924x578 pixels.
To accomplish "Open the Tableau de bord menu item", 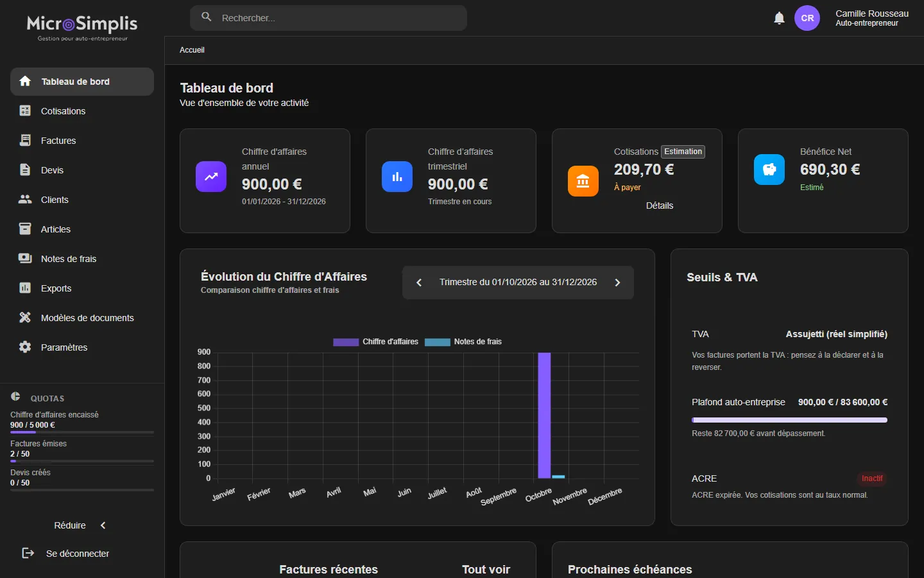I will [82, 82].
